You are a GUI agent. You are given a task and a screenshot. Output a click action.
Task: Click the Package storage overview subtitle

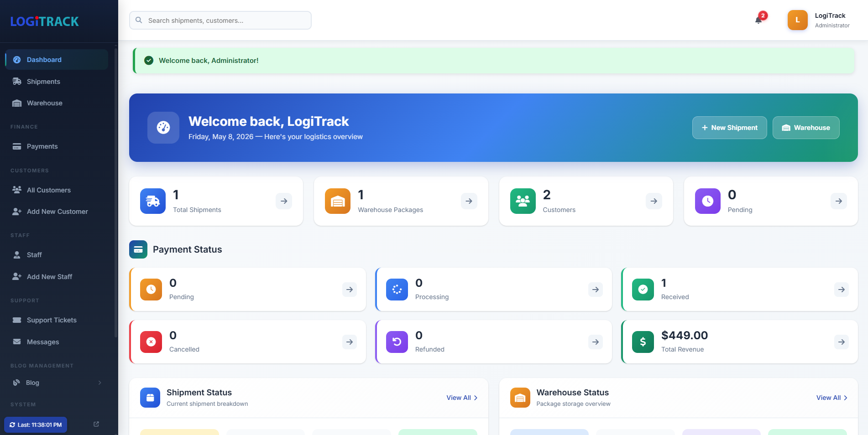click(x=573, y=404)
